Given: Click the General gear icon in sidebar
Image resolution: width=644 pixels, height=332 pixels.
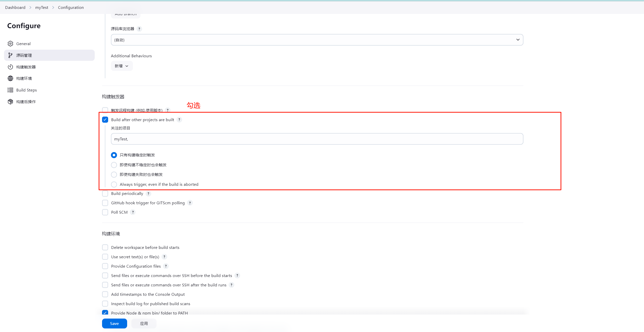Looking at the screenshot, I should click(x=10, y=44).
